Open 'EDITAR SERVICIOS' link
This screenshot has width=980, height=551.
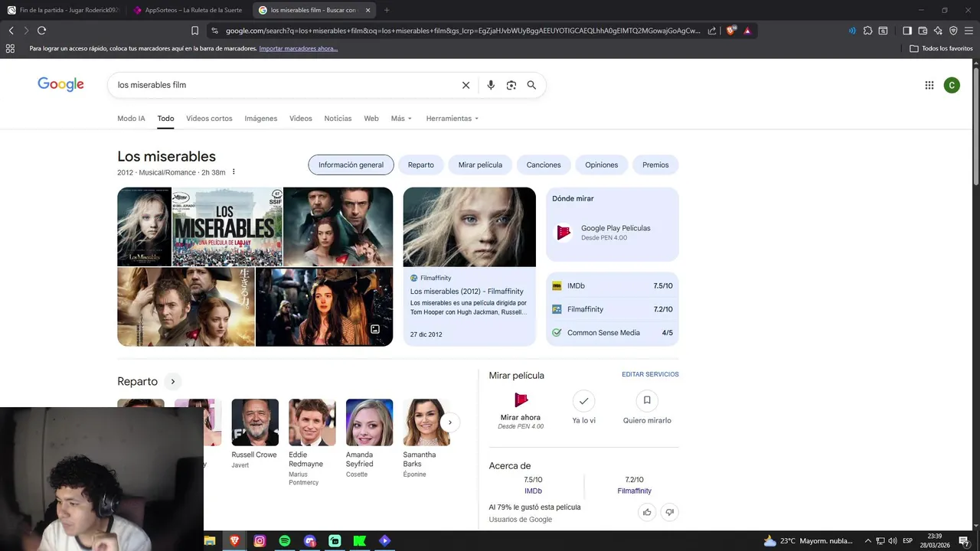(650, 374)
